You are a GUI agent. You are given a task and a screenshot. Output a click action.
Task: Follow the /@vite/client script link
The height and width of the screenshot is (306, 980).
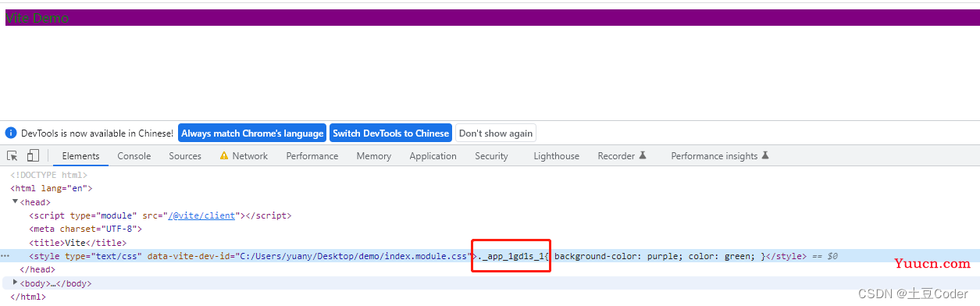[201, 215]
